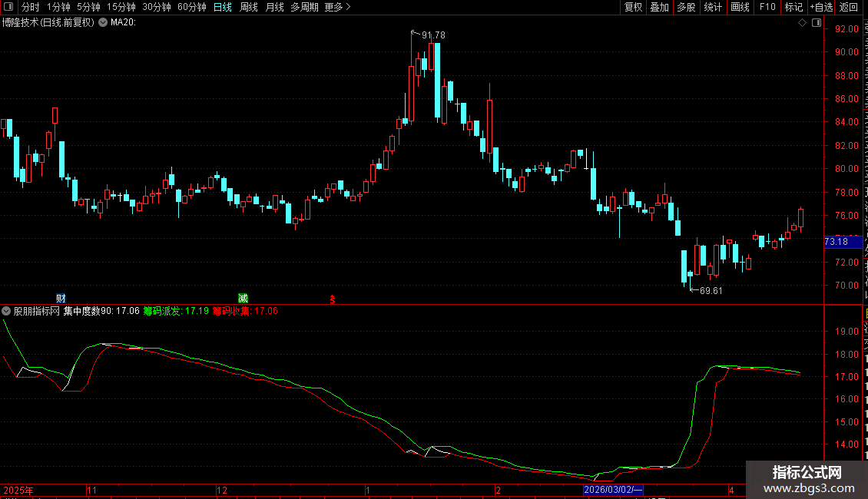Click the diamond marker icon near the price axis

tap(802, 23)
